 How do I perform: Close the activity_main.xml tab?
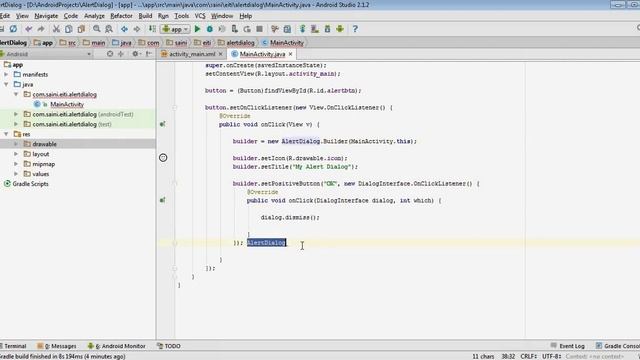221,54
